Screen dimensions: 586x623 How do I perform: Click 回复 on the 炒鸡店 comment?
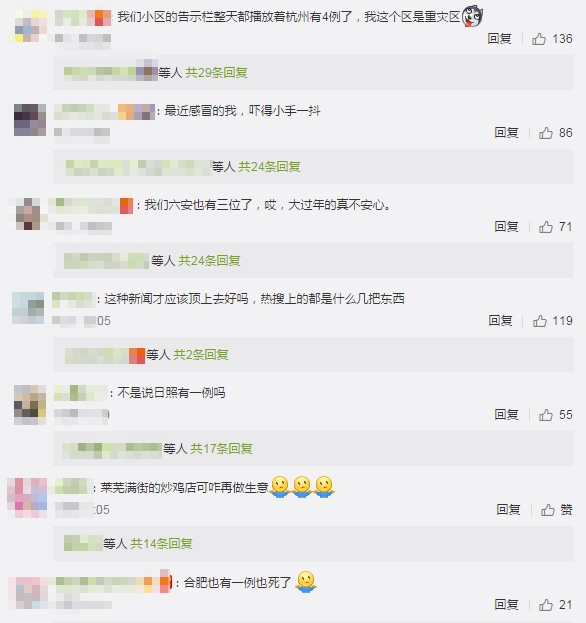[508, 510]
